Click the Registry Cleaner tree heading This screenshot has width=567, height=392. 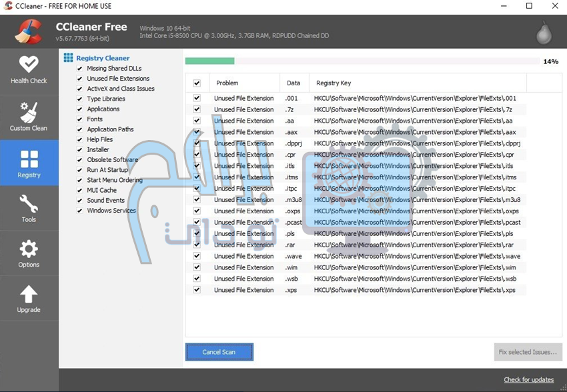(103, 58)
